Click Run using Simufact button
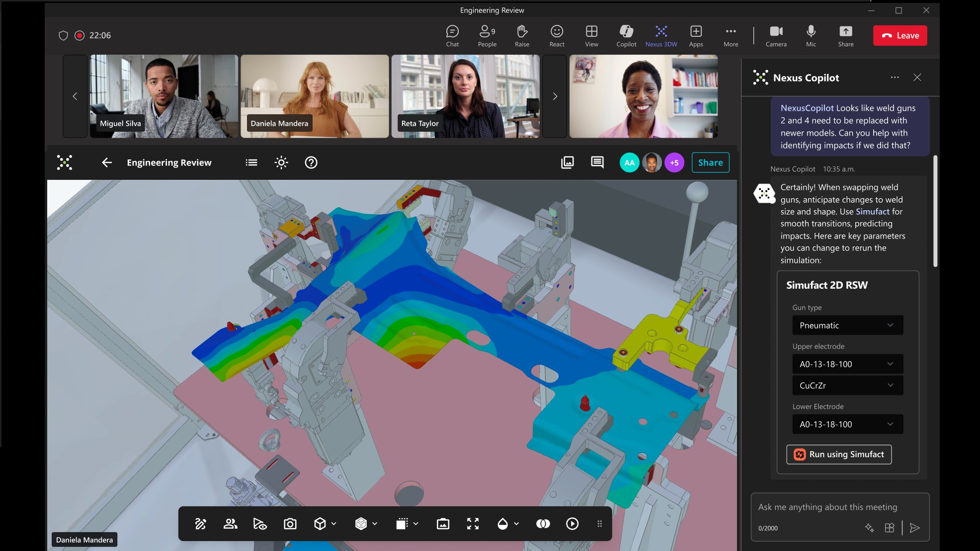The image size is (980, 551). click(839, 455)
